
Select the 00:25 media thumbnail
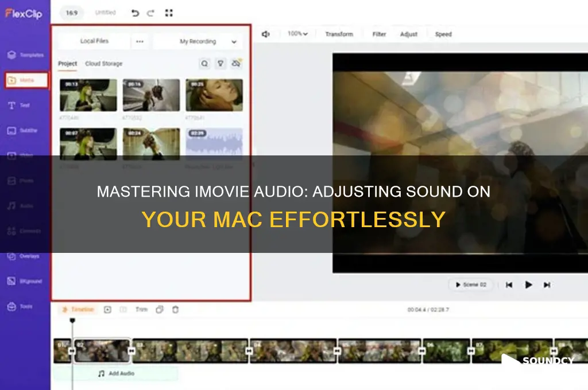(214, 95)
